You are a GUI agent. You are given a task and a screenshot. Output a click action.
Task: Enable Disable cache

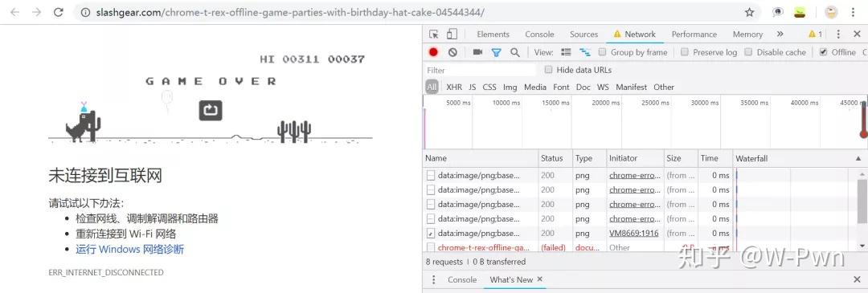point(748,52)
